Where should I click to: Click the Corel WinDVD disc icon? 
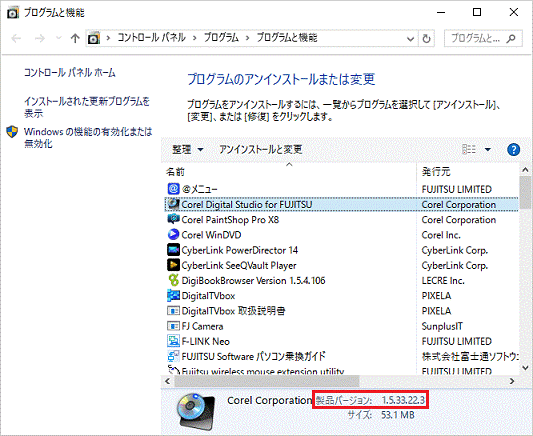(173, 234)
